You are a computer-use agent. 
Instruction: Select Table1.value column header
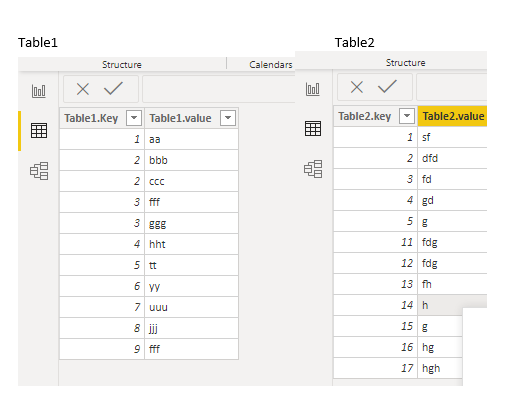[191, 118]
